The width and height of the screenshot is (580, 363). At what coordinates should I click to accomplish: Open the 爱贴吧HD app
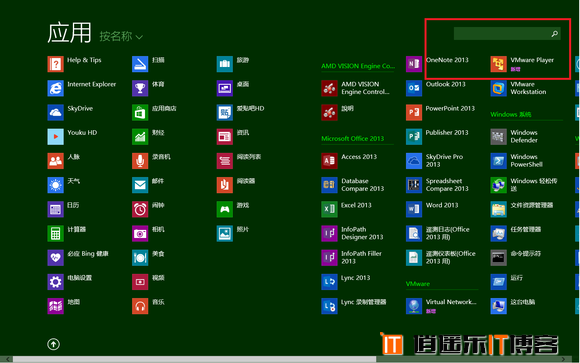click(241, 112)
